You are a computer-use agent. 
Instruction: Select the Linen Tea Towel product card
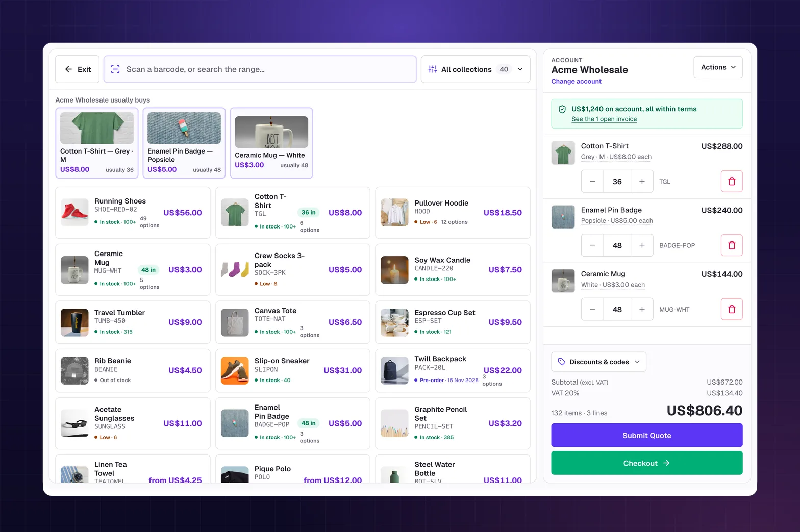click(133, 469)
